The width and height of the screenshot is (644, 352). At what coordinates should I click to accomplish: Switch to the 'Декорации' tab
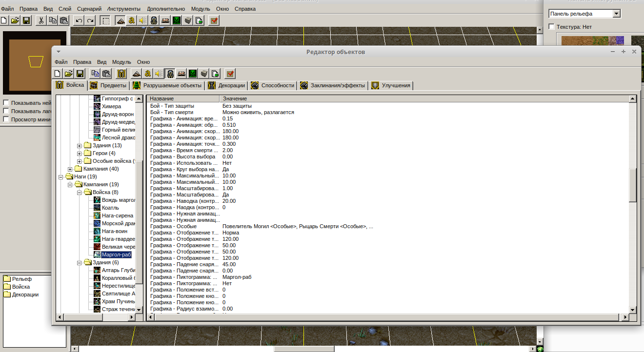click(x=227, y=86)
